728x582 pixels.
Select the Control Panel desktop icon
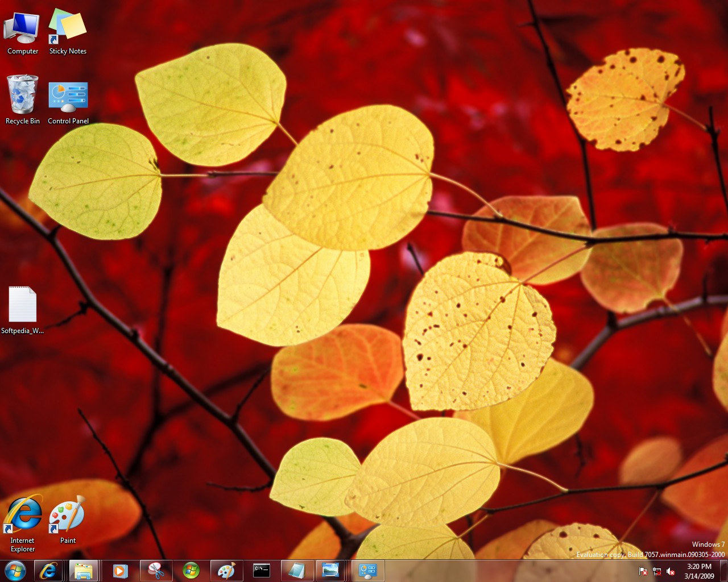(x=68, y=98)
